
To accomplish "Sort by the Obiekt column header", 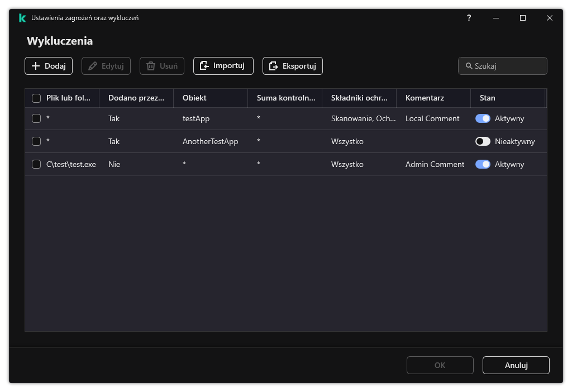I will pyautogui.click(x=194, y=98).
